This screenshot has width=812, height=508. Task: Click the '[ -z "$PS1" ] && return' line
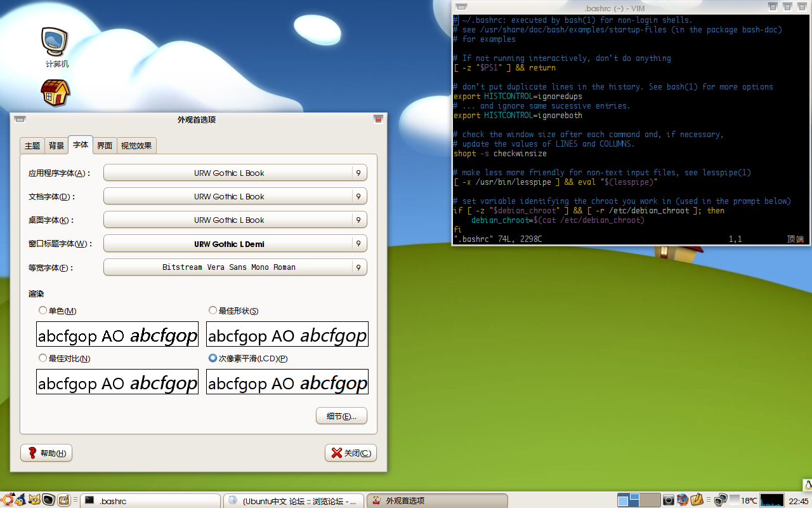pyautogui.click(x=504, y=68)
